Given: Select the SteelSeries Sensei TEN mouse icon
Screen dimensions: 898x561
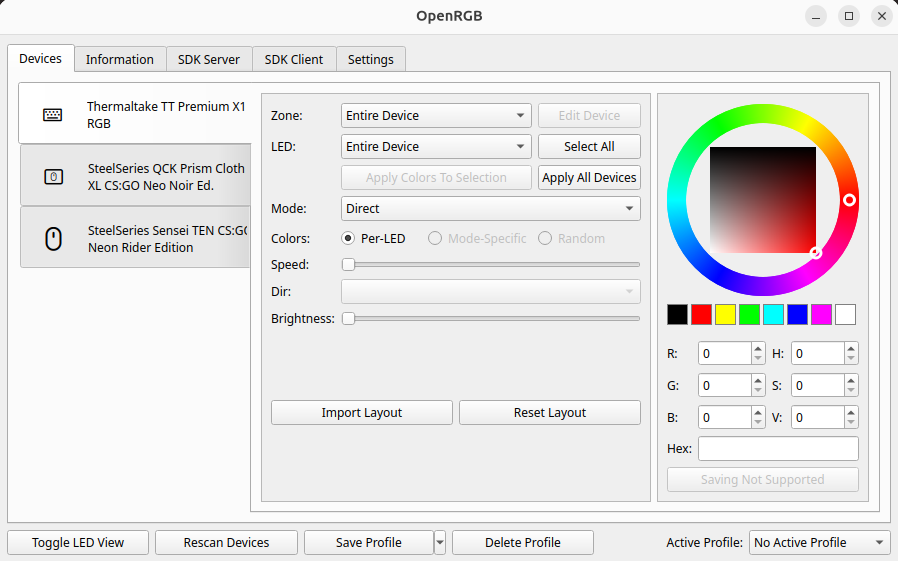Looking at the screenshot, I should click(53, 239).
